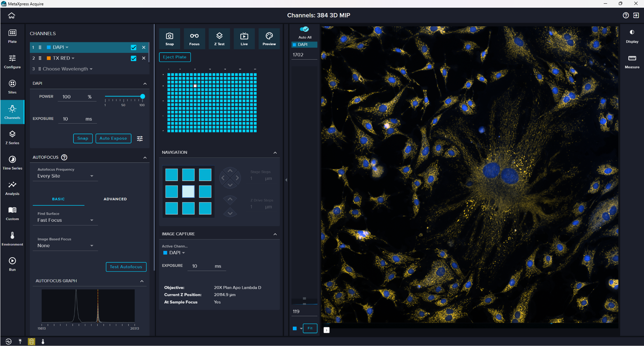Expand the Choose Wavelength dropdown
This screenshot has width=644, height=346.
(x=68, y=69)
